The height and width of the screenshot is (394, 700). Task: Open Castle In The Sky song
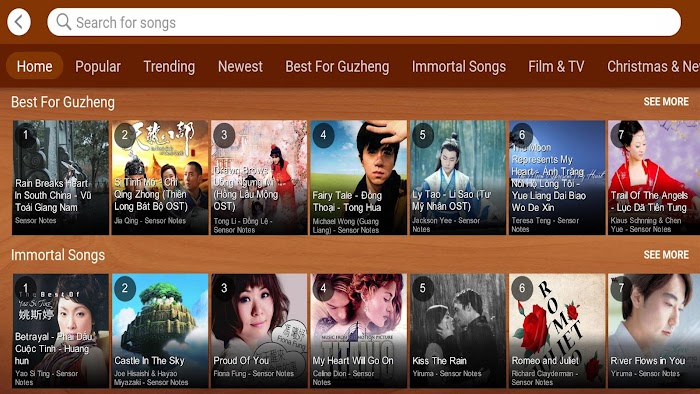160,331
